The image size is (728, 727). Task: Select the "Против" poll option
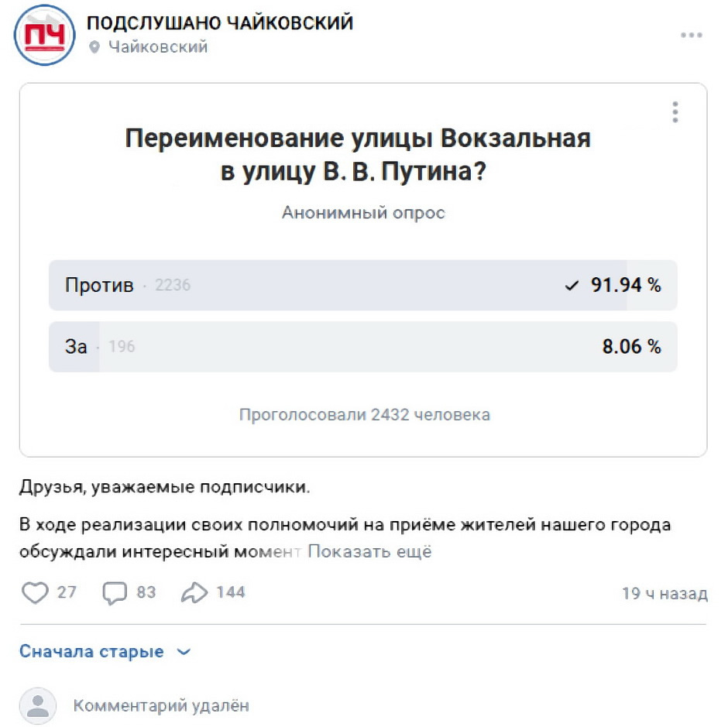pyautogui.click(x=362, y=286)
